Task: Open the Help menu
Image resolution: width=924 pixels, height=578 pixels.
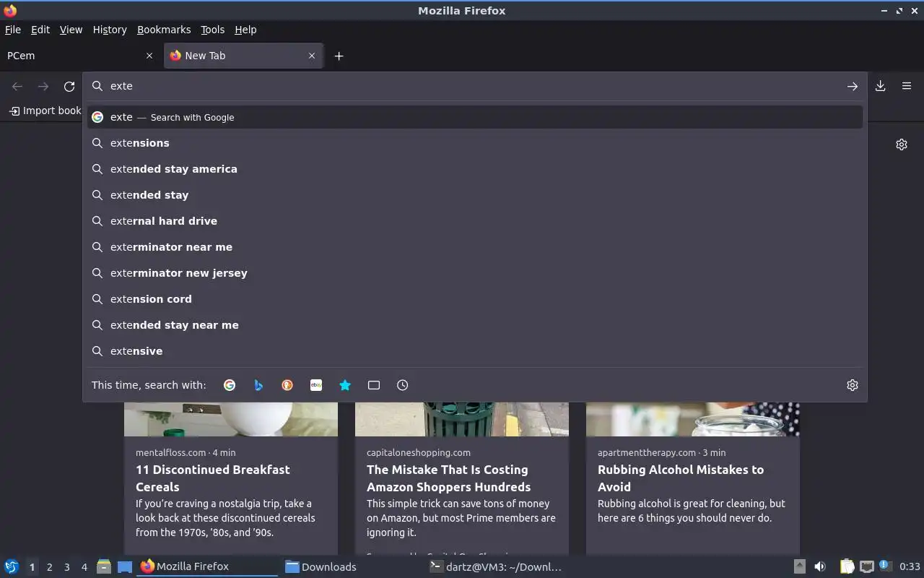Action: [x=245, y=30]
